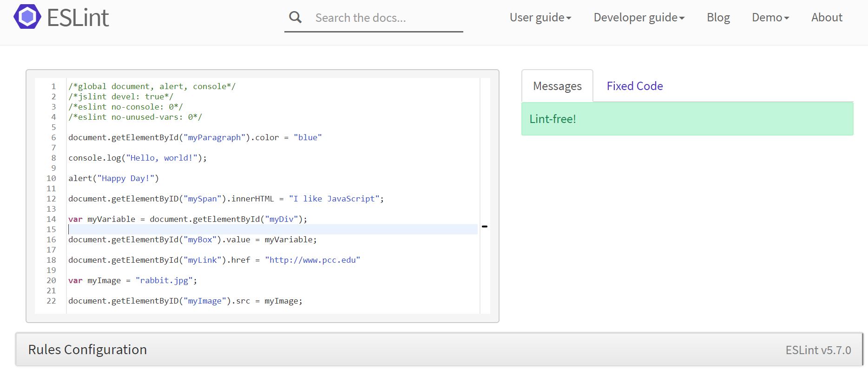Click the search magnifying glass icon
This screenshot has width=868, height=369.
pos(295,18)
